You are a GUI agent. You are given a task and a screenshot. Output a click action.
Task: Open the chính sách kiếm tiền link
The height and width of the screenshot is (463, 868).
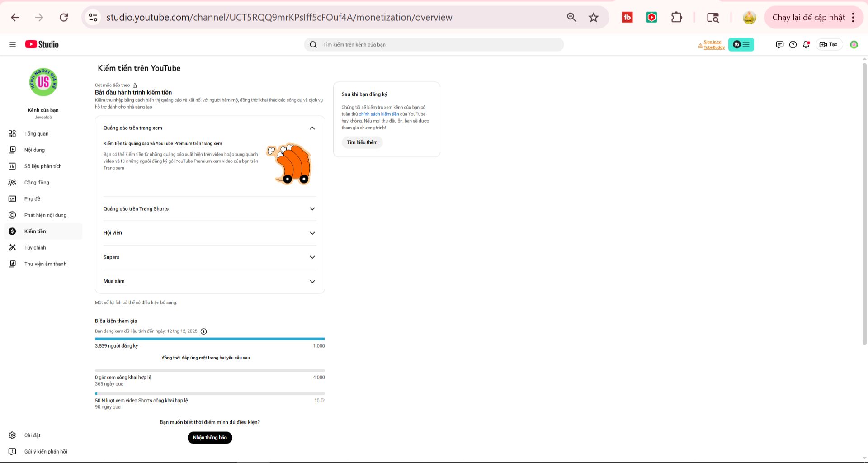coord(379,114)
